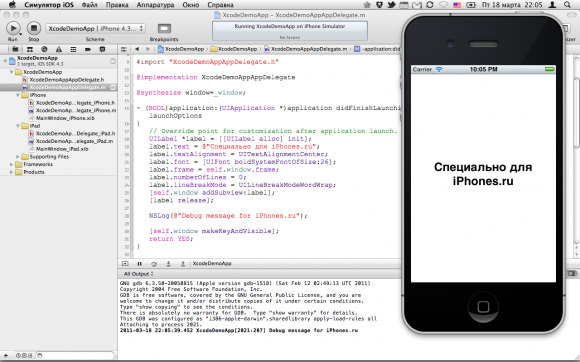The image size is (580, 362).
Task: Open the related files menu icon
Action: click(x=124, y=49)
